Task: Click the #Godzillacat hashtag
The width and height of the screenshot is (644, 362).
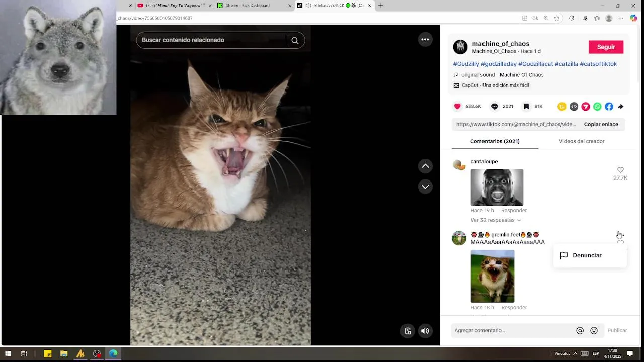Action: 535,64
